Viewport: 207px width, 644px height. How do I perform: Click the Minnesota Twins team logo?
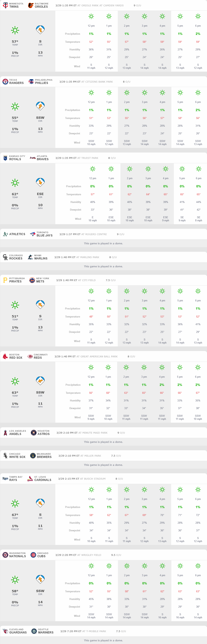[x=5, y=5]
